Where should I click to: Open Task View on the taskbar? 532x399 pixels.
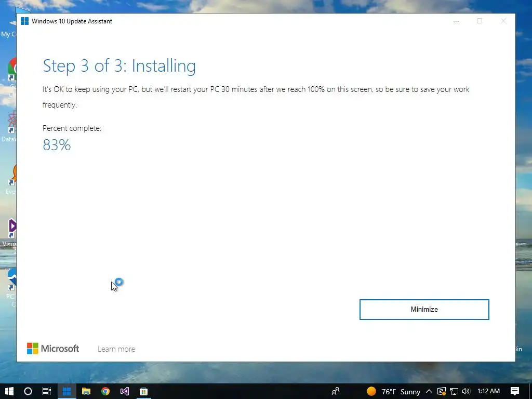pos(47,391)
